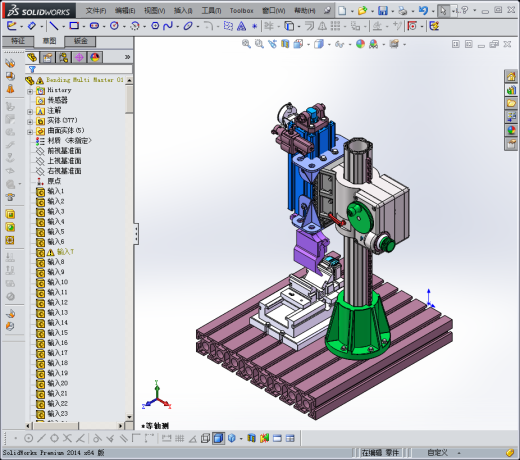Select the Spline sketch tool
Image resolution: width=520 pixels, height=460 pixels.
pos(168,26)
